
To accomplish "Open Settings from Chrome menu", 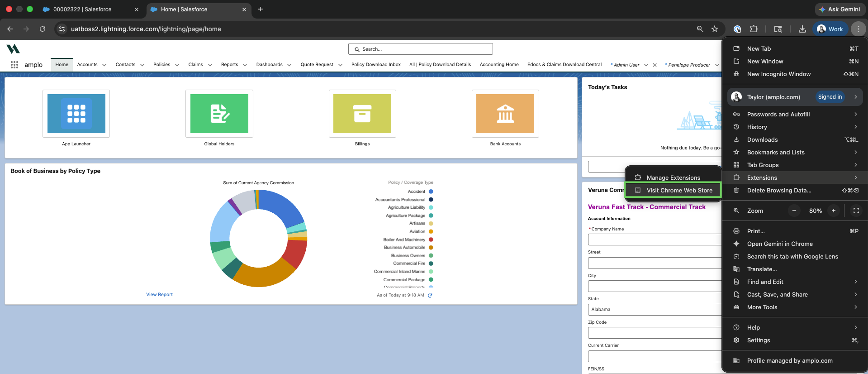I will click(x=795, y=340).
